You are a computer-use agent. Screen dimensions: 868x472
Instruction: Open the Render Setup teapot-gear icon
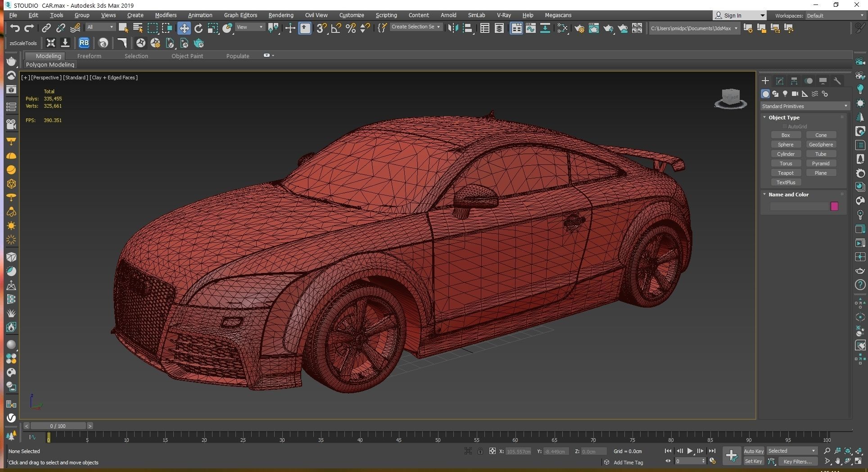point(579,28)
